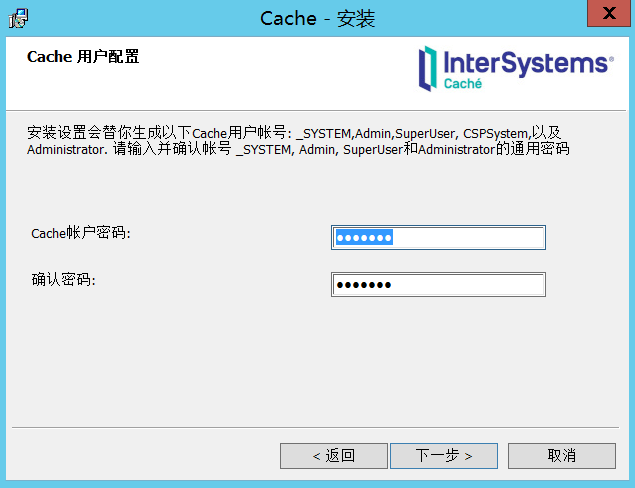Click the 确认密码: label

tap(64, 279)
